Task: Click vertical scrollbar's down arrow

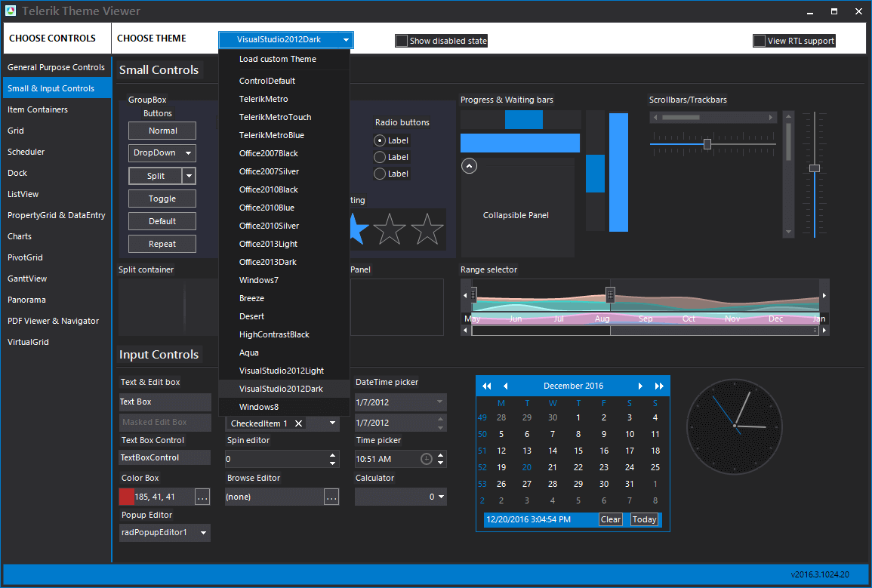Action: pyautogui.click(x=788, y=232)
